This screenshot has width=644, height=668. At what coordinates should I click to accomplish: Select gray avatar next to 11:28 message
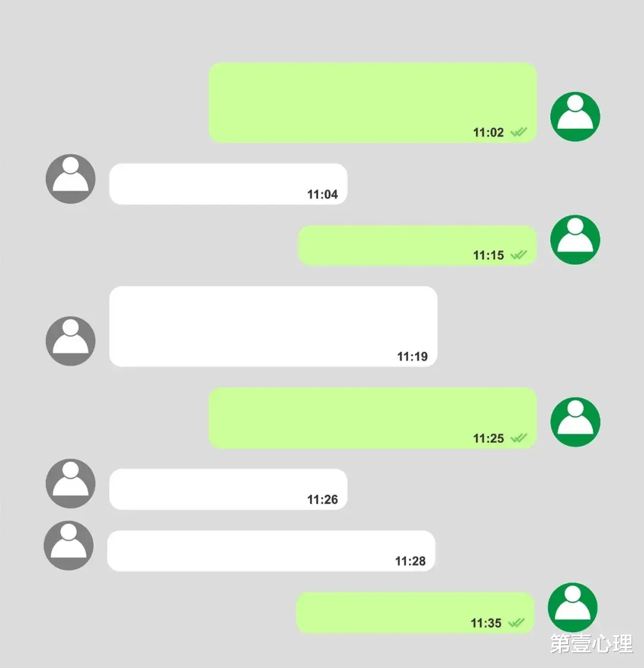tap(69, 545)
